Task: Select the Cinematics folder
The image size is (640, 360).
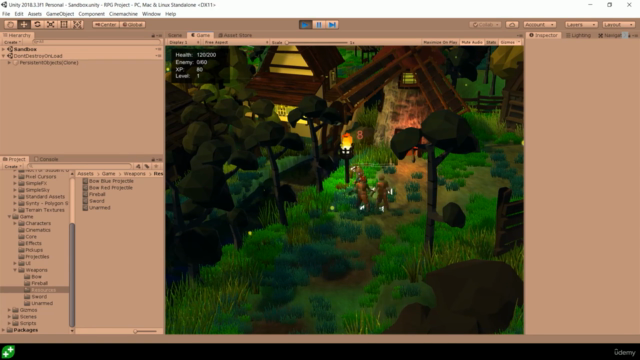Action: click(x=35, y=230)
